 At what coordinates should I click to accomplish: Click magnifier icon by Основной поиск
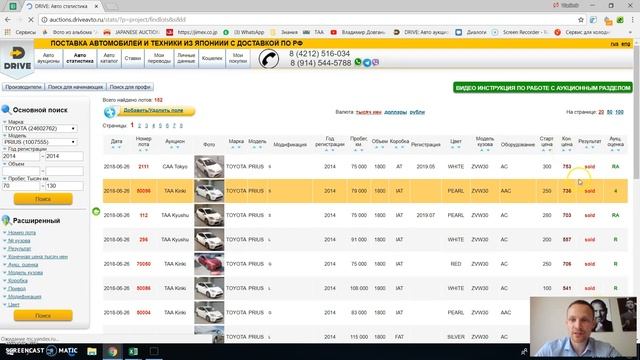click(6, 109)
